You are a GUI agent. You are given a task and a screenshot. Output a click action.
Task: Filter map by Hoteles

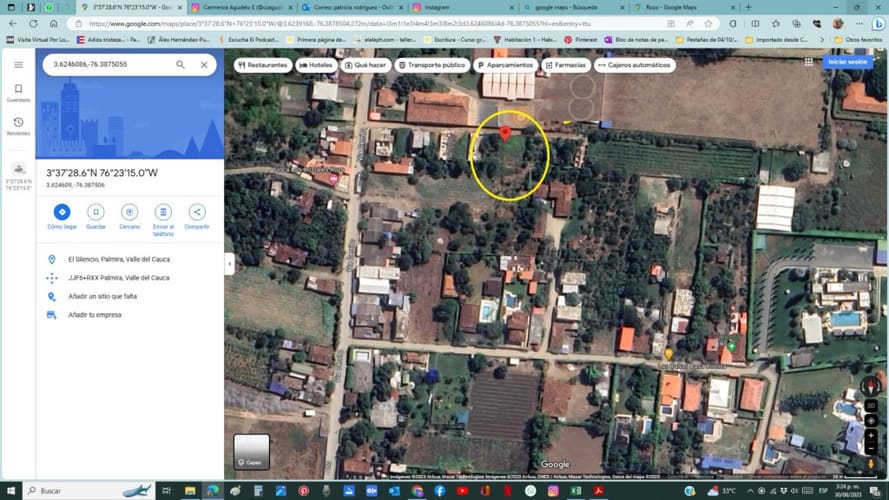316,65
